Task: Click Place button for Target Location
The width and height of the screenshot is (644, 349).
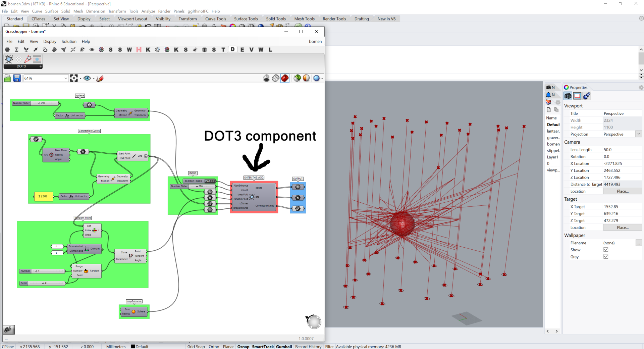Action: (x=623, y=228)
